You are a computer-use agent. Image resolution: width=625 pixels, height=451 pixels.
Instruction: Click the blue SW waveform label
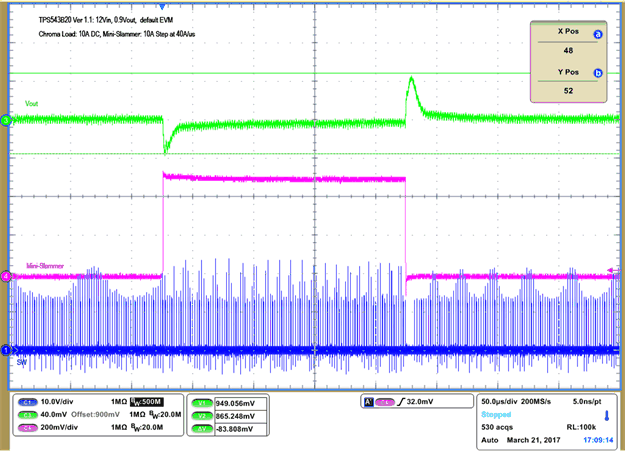point(22,362)
